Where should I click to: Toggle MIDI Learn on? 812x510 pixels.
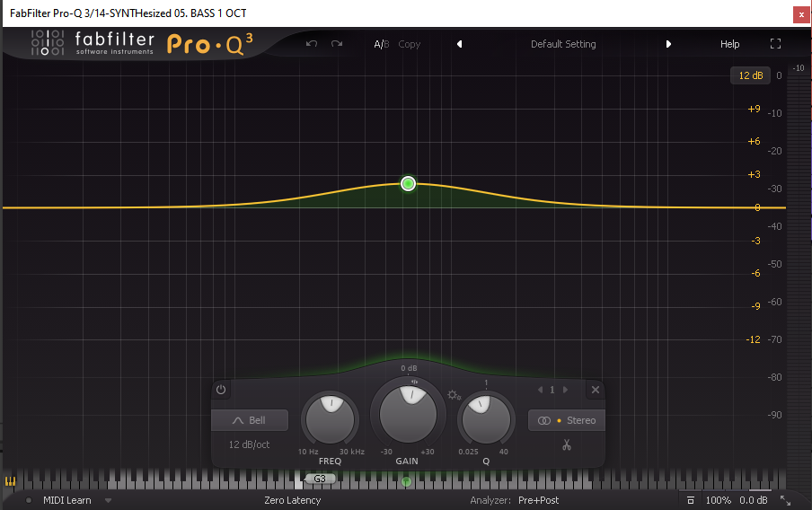pyautogui.click(x=66, y=500)
